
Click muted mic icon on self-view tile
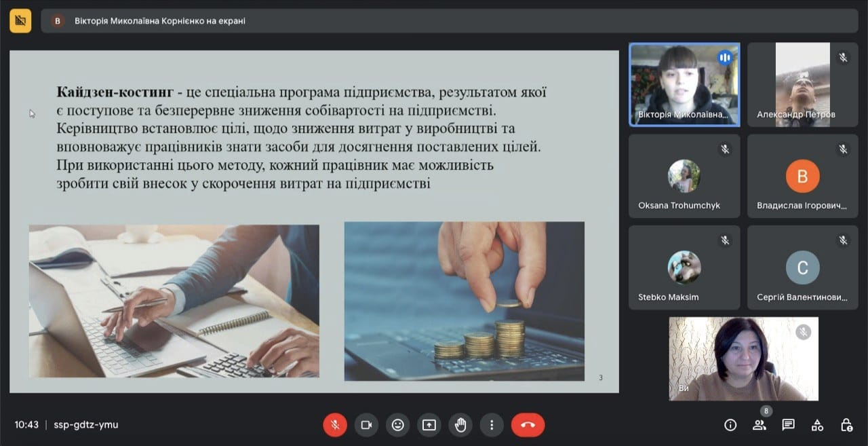pos(804,332)
